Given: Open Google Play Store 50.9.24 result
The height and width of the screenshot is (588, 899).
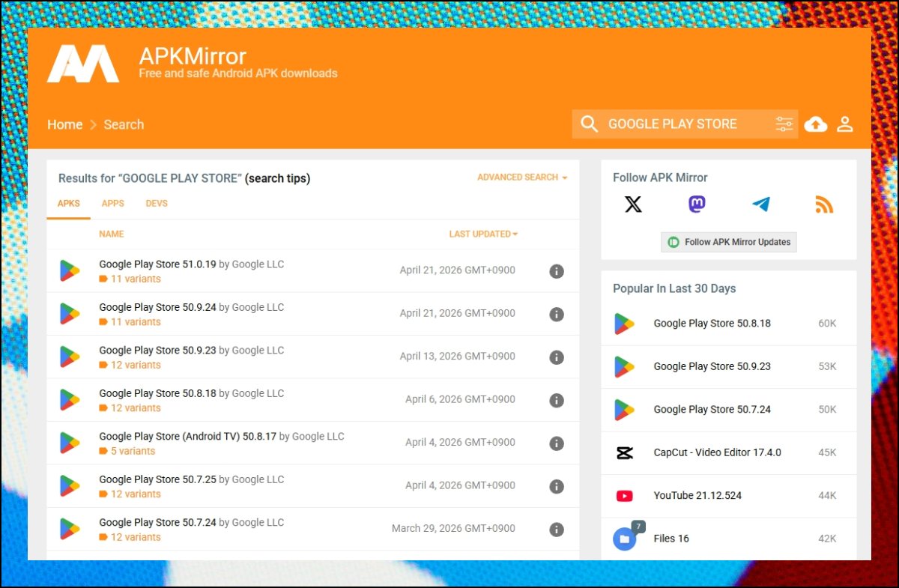Looking at the screenshot, I should 157,307.
